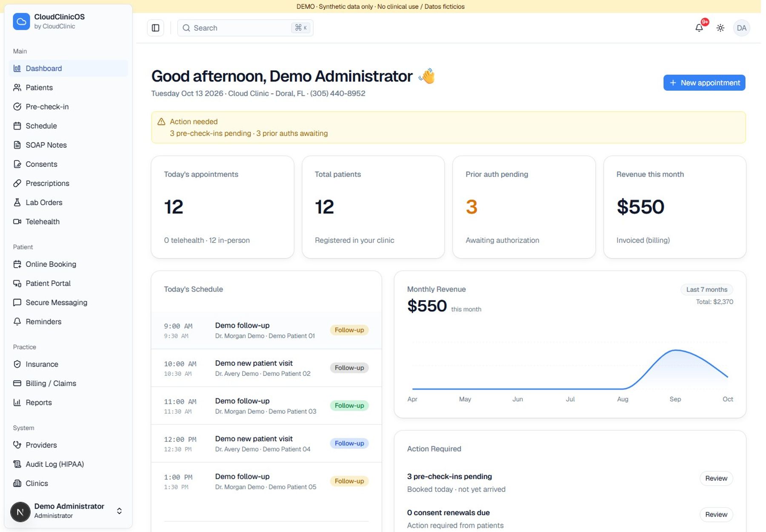Navigate to Billing / Claims
766x532 pixels.
[x=68, y=383]
